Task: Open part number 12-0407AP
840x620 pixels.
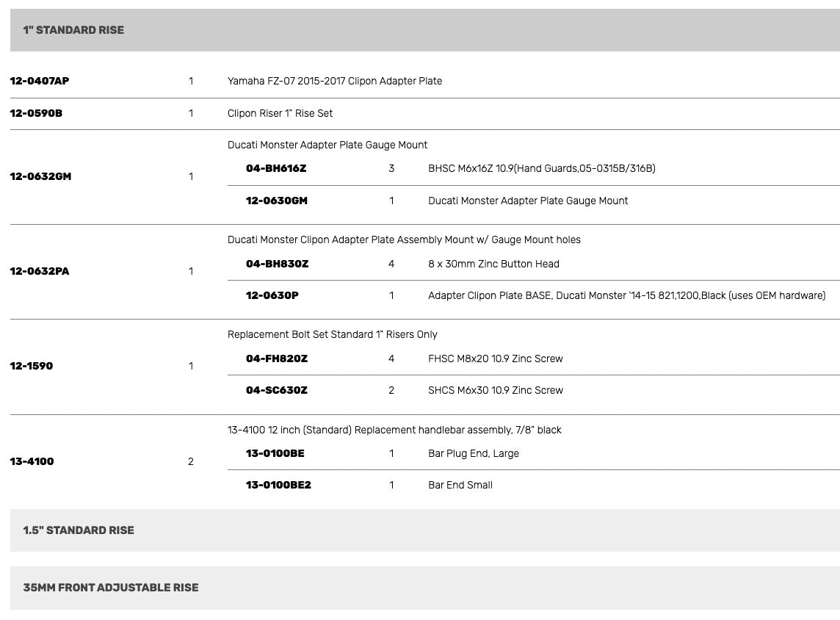Action: tap(40, 81)
